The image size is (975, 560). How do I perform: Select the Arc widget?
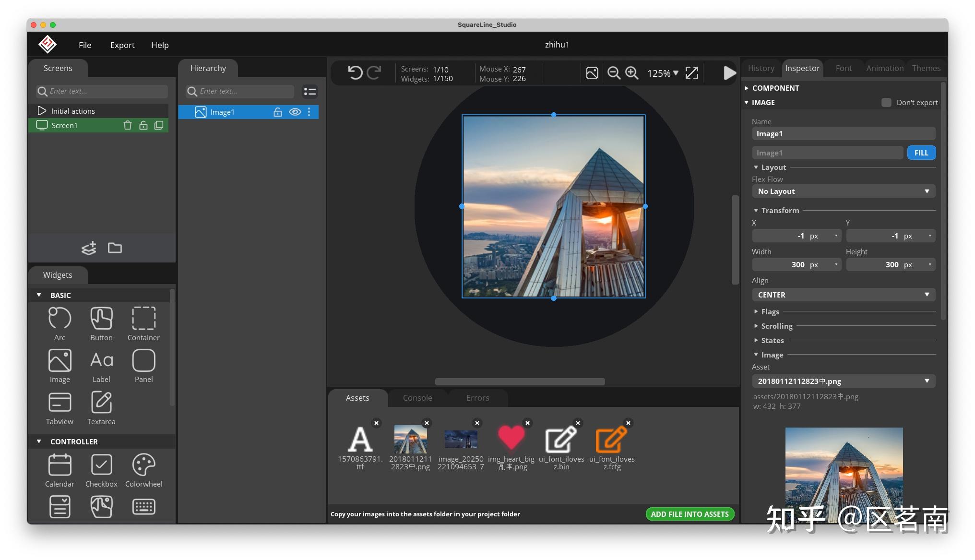click(x=59, y=319)
